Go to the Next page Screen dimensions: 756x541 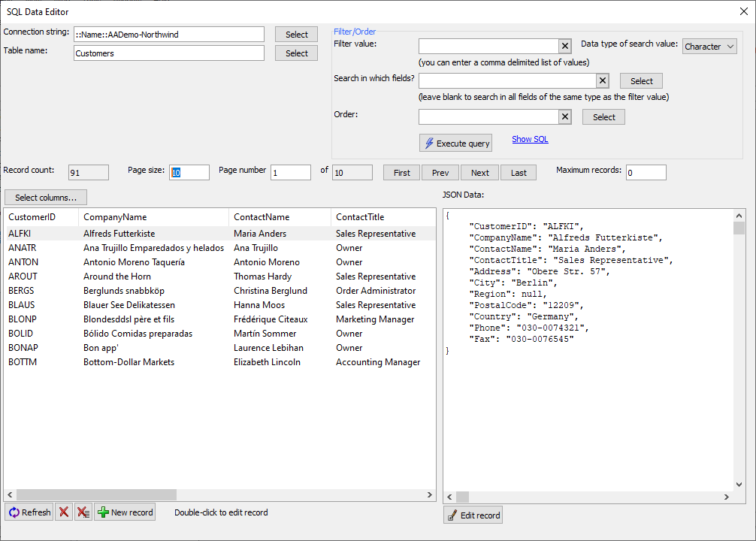[x=479, y=173]
